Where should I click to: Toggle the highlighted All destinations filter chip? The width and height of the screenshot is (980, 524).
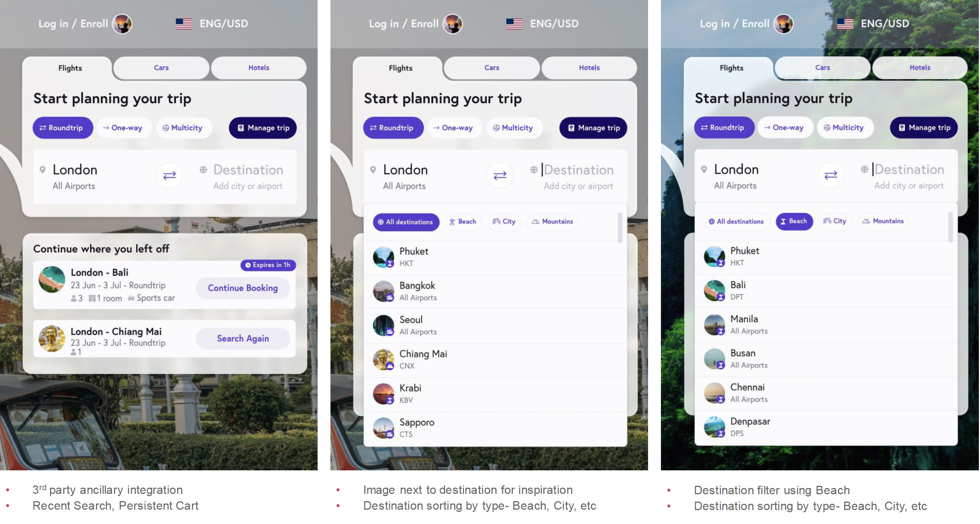[406, 222]
